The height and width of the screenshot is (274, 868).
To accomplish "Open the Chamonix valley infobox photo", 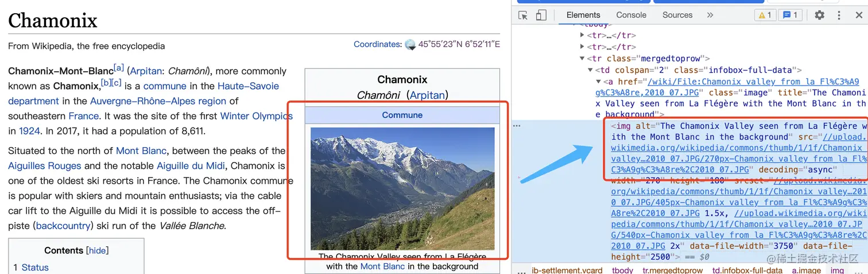I will 402,188.
